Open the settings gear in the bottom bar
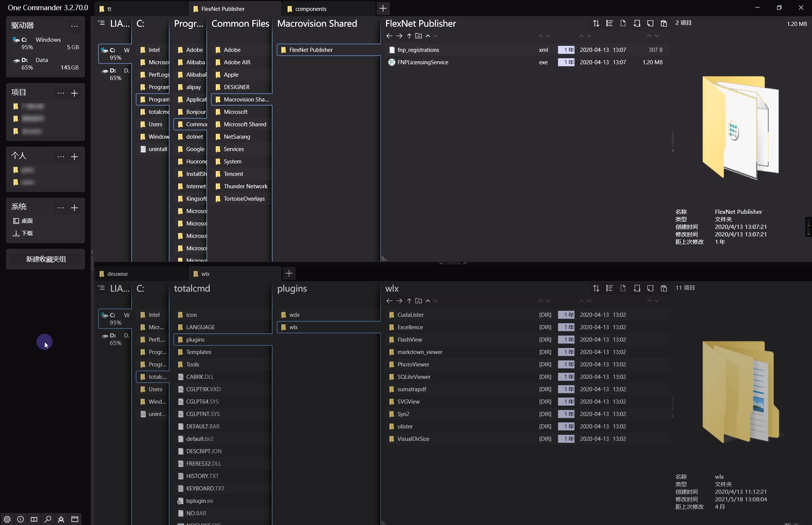The height and width of the screenshot is (525, 812). click(7, 519)
